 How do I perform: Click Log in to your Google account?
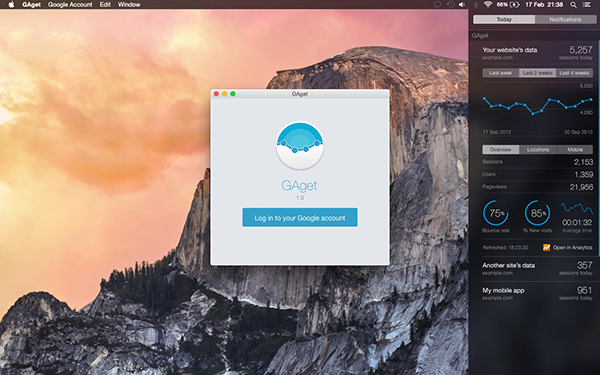[x=300, y=218]
